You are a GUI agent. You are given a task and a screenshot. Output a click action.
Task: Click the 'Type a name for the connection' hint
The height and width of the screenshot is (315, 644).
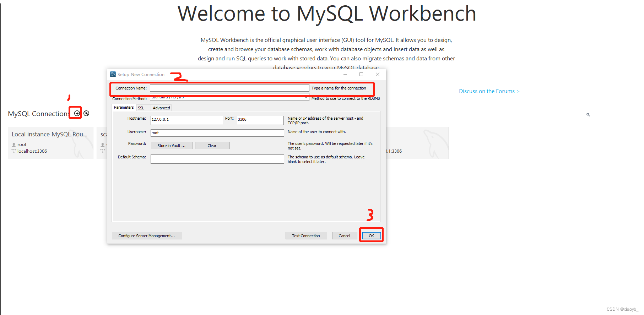[x=339, y=88]
